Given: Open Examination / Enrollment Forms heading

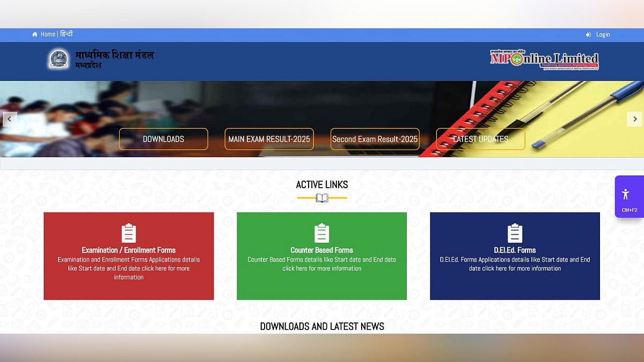Looking at the screenshot, I should [129, 250].
